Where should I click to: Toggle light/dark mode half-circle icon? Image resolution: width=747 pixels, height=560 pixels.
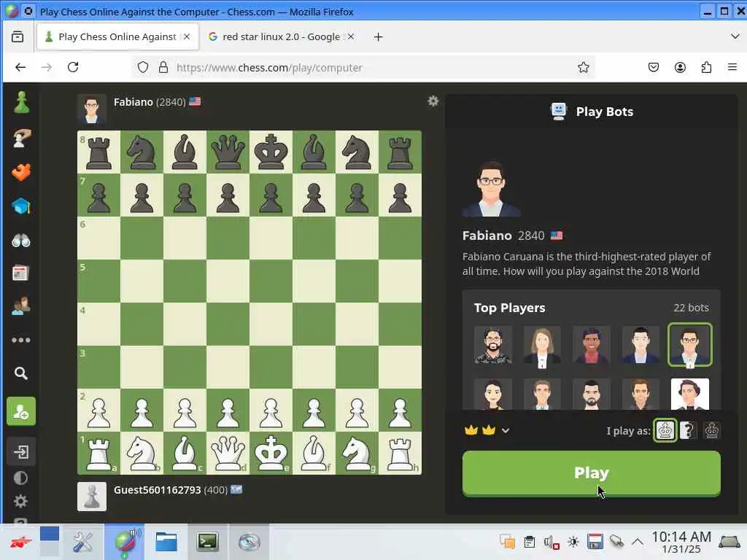tap(20, 478)
